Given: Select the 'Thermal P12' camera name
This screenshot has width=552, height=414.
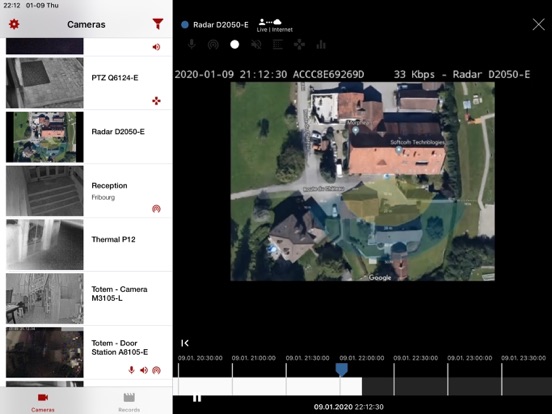Looking at the screenshot, I should 113,239.
